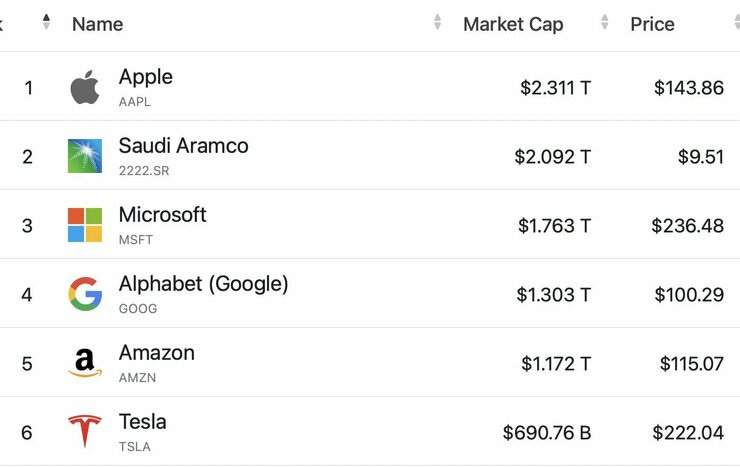Image resolution: width=740 pixels, height=467 pixels.
Task: Open the Tesla company link
Action: click(x=143, y=422)
